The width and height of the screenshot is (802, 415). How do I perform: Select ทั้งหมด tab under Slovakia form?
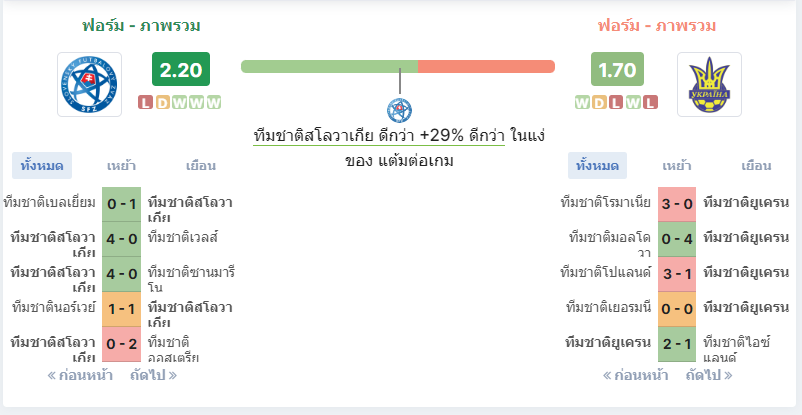[42, 166]
